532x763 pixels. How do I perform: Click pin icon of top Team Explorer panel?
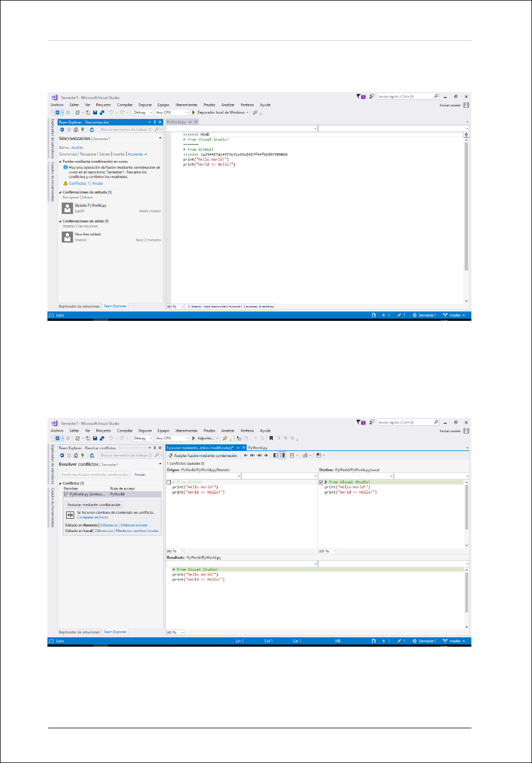pyautogui.click(x=154, y=122)
